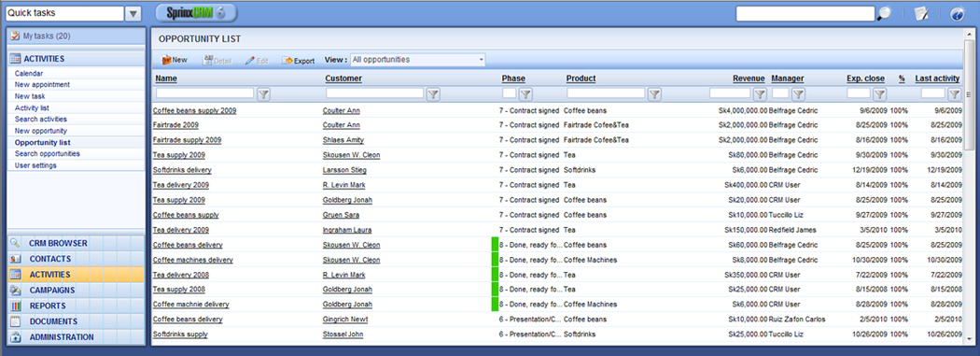Screen dimensions: 980x356
Task: Open Activity list menu item
Action: click(32, 107)
